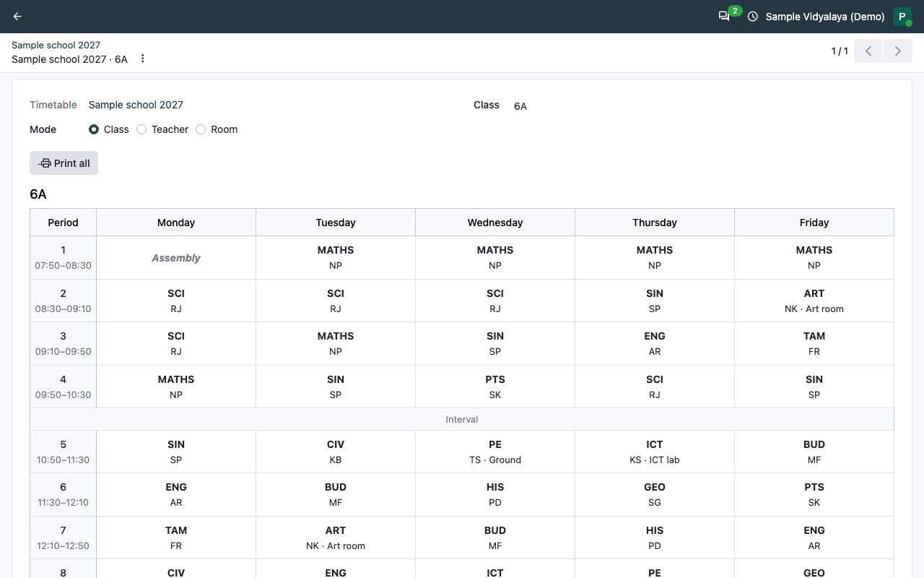Open the messages icon showing badge 2
The image size is (924, 578).
(x=724, y=16)
